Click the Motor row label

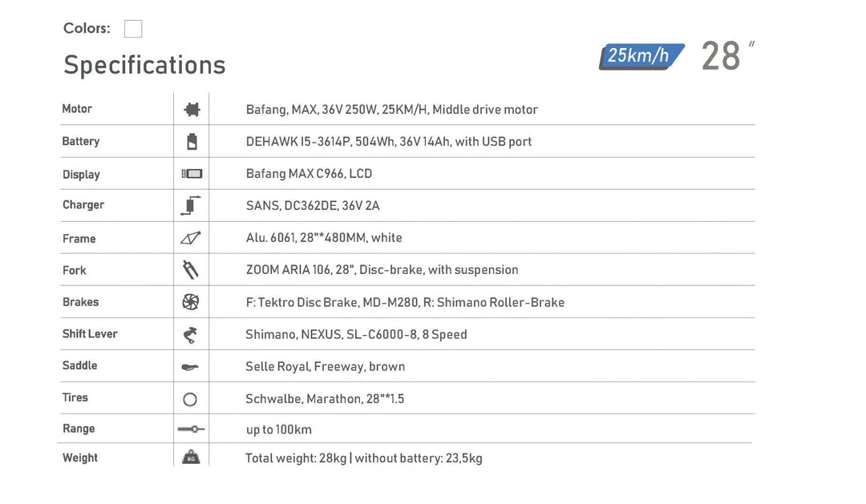click(x=77, y=109)
